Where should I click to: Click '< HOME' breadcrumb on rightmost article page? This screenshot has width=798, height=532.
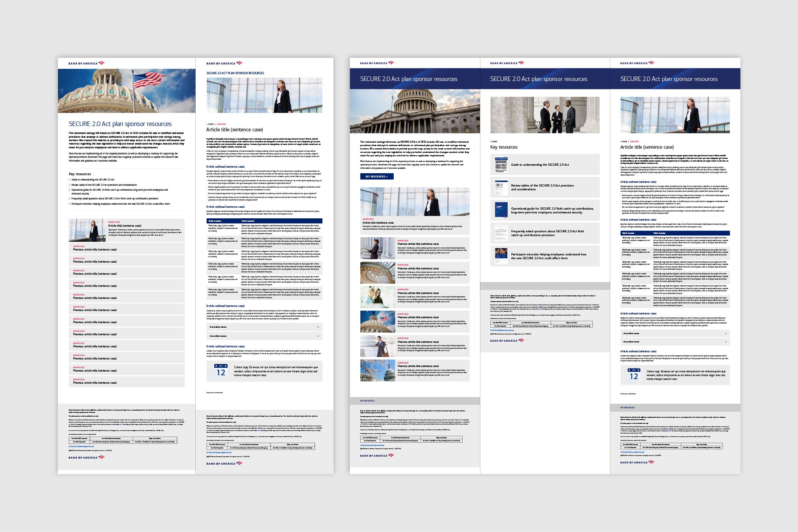pos(623,142)
